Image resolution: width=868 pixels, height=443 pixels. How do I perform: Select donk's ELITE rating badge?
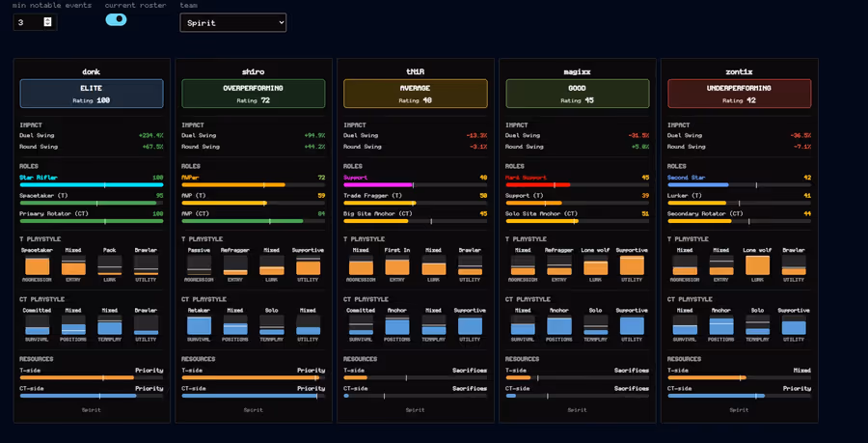[92, 94]
